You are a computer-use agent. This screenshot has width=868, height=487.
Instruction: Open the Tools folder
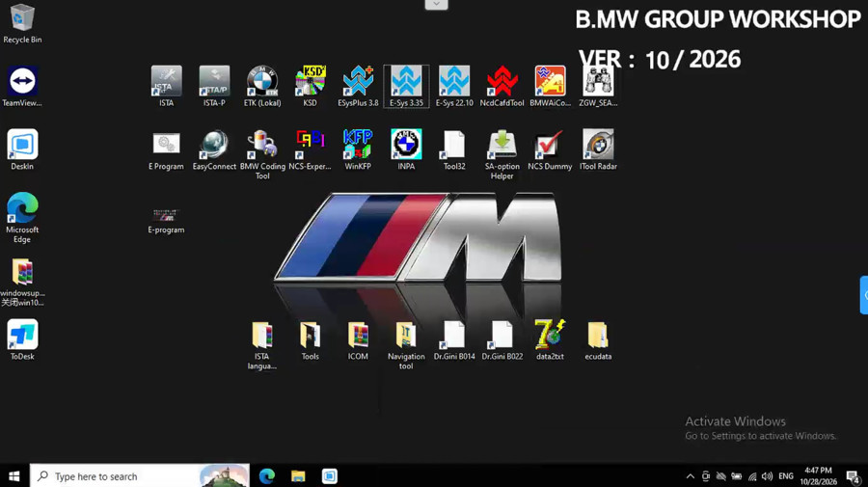310,341
